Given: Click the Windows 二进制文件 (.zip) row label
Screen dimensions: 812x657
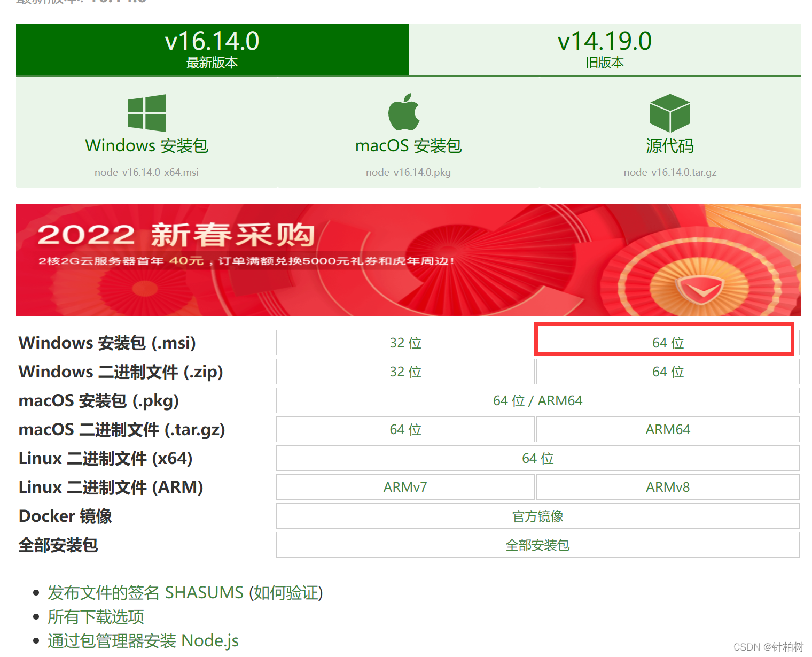Looking at the screenshot, I should pos(121,372).
